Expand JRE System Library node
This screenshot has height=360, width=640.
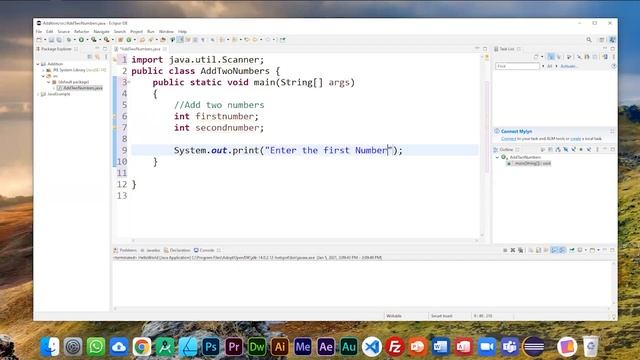coord(44,70)
